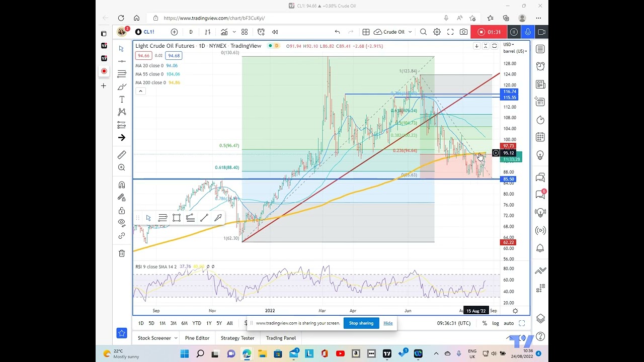Toggle stay in drawing mode
Screen dimensions: 644x362
(121, 198)
